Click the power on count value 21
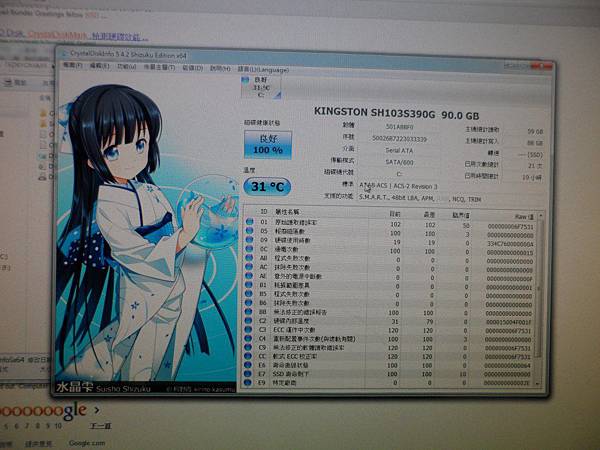The height and width of the screenshot is (450, 600). pos(535,166)
